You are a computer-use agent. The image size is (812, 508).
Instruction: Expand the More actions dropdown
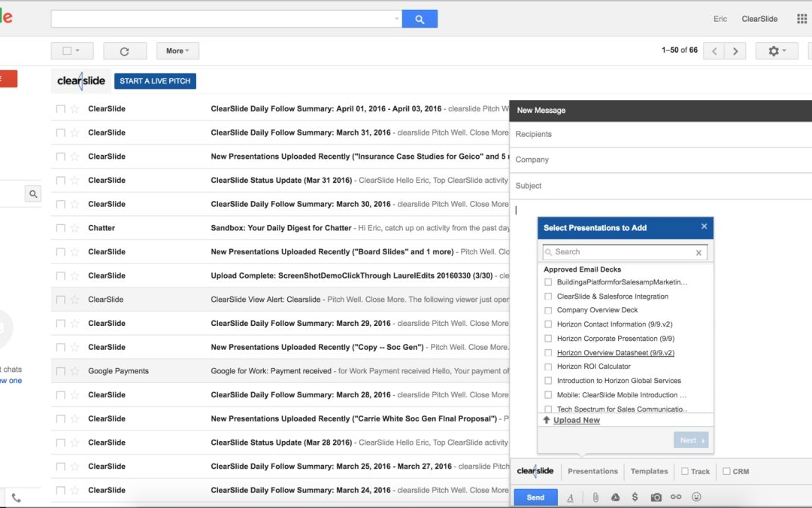[x=177, y=51]
